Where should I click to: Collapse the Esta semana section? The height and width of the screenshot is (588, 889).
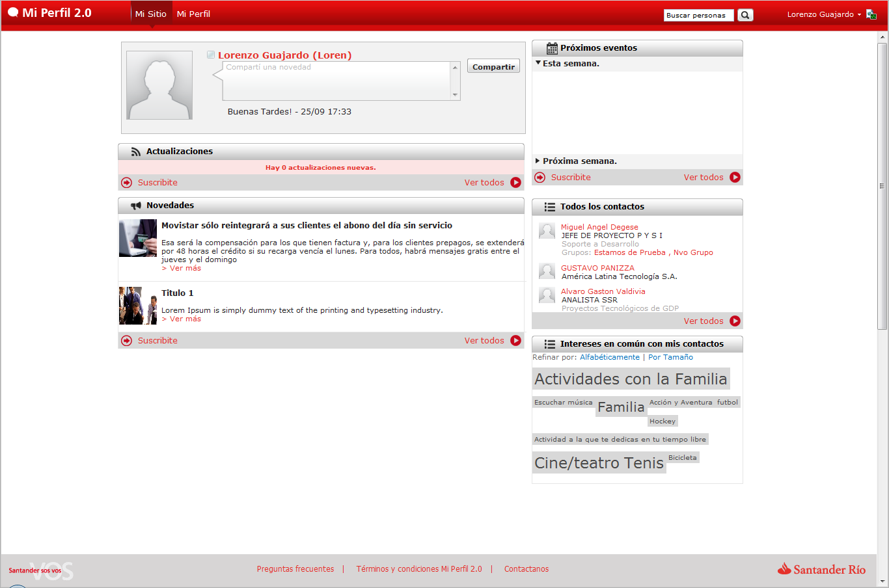[x=538, y=64]
